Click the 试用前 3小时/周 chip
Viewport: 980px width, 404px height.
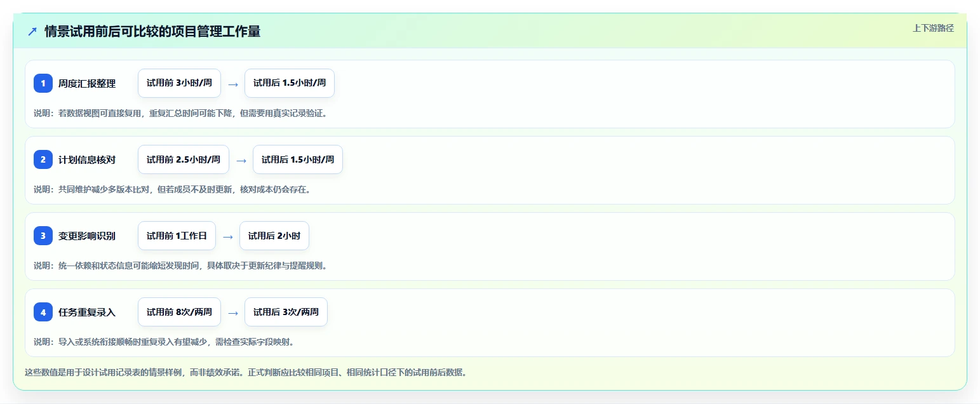pos(179,83)
